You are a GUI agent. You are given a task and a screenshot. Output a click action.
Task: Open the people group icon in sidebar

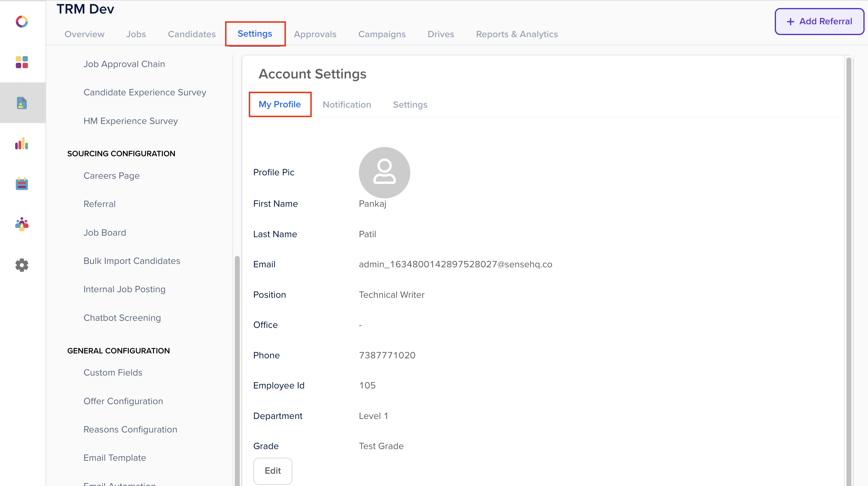(22, 224)
